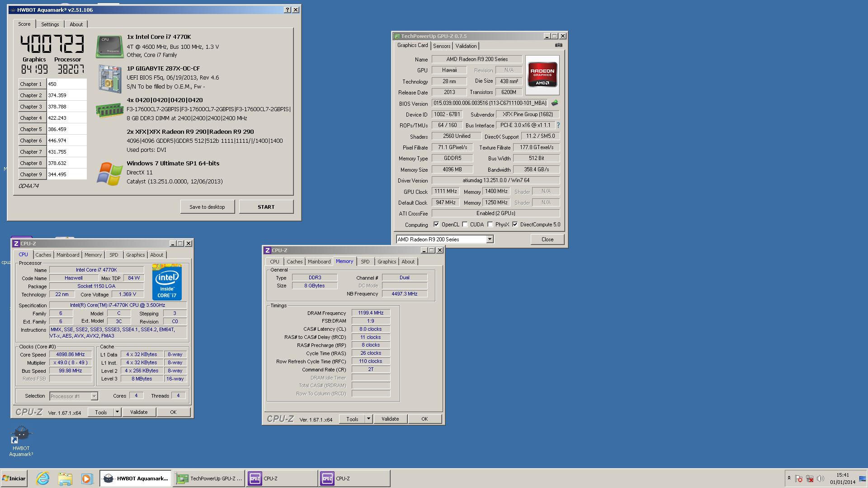Click the Close button in GPU-Z
The height and width of the screenshot is (488, 868).
(x=547, y=239)
